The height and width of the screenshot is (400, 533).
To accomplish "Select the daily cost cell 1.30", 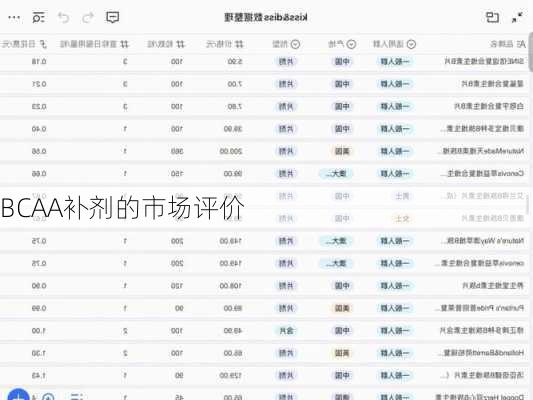I will (39, 353).
